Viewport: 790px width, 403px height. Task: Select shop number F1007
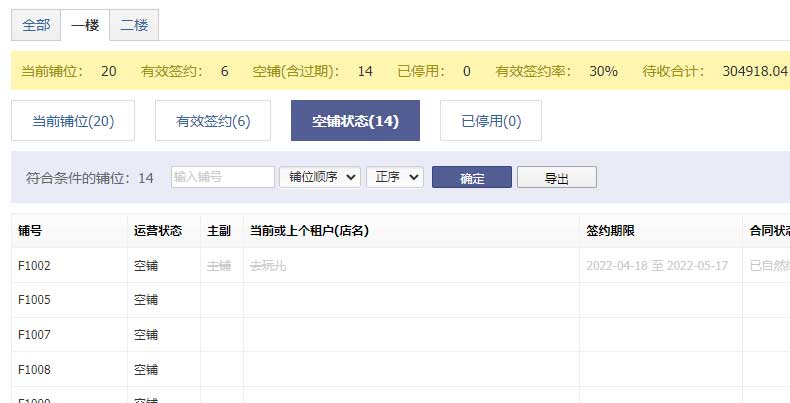click(34, 334)
